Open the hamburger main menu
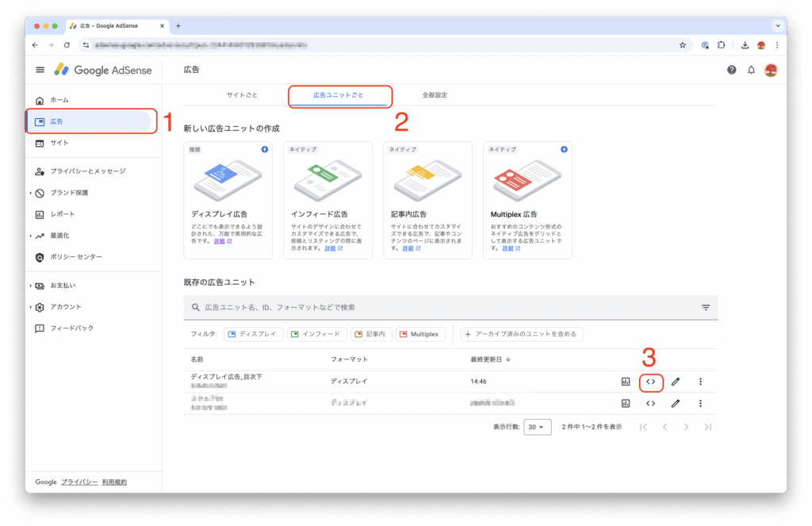Viewport: 812px width, 526px height. tap(40, 70)
